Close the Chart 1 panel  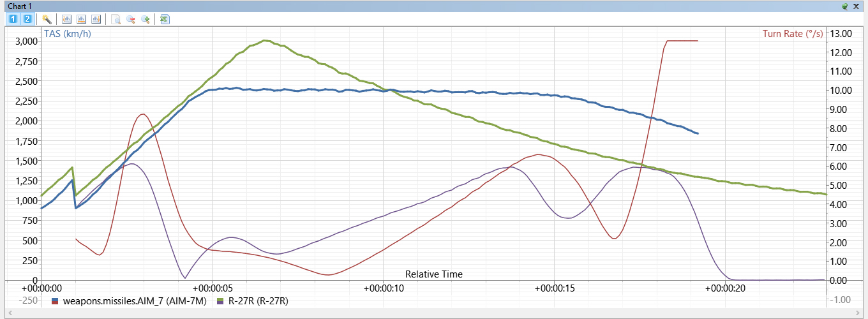[857, 6]
